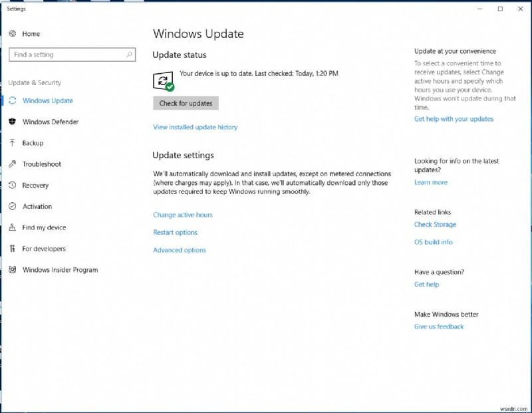Click the Activation checkmark circle icon
The width and height of the screenshot is (532, 413).
(x=13, y=206)
